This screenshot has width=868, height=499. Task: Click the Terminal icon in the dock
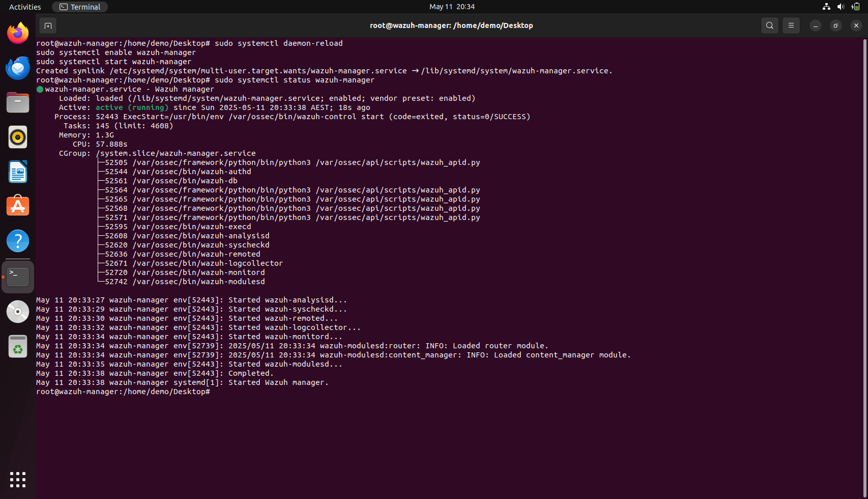point(18,277)
